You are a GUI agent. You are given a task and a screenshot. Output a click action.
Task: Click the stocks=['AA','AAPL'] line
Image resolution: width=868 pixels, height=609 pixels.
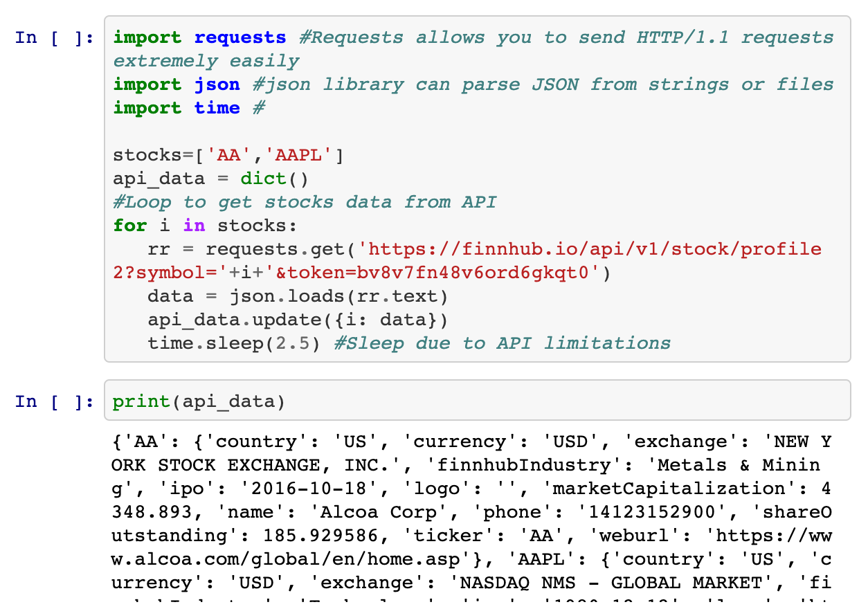pyautogui.click(x=228, y=155)
